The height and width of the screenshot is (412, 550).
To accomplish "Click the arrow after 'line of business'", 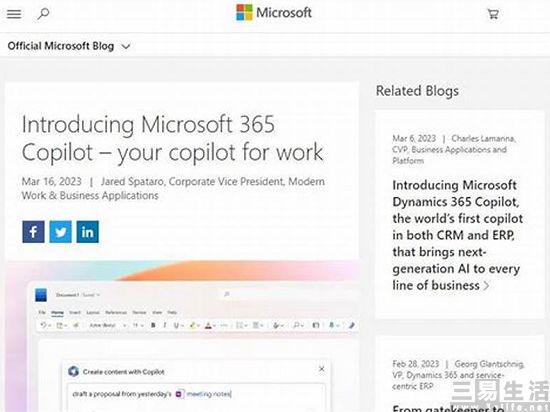I will tap(487, 286).
